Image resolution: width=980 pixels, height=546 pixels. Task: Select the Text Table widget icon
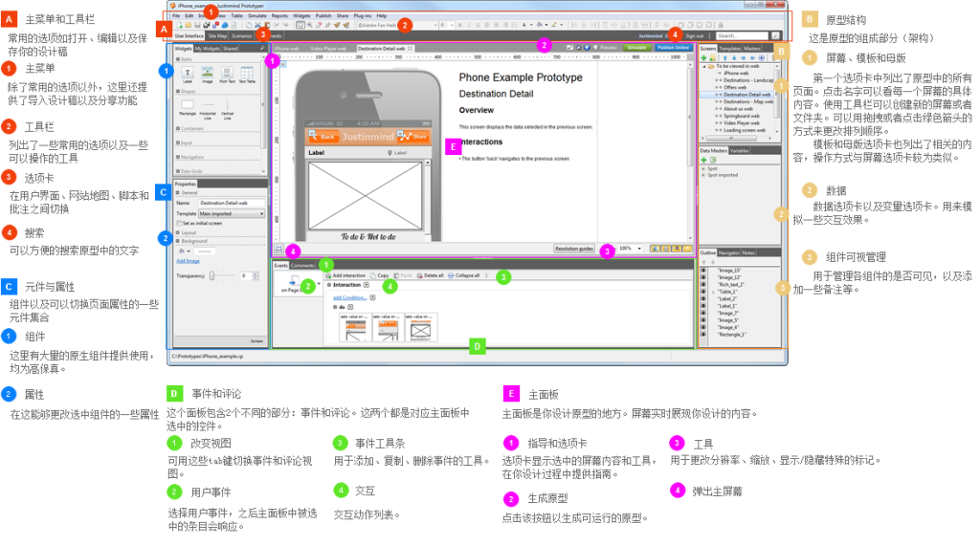click(247, 74)
